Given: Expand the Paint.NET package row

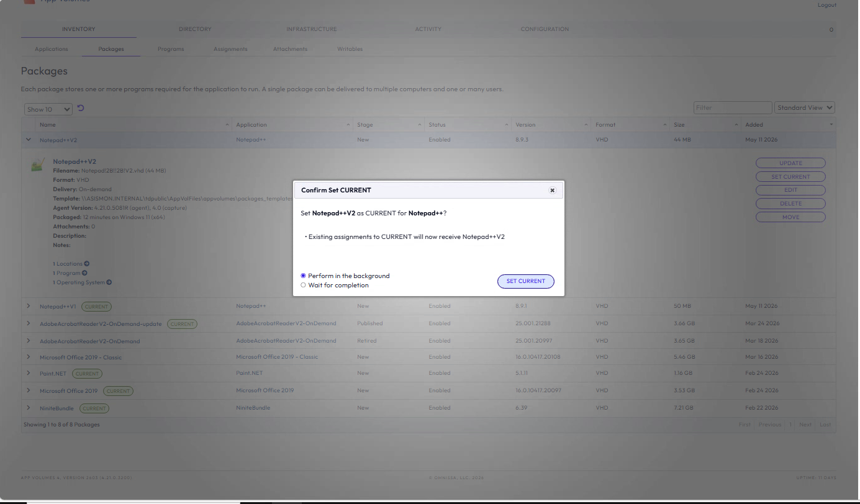Looking at the screenshot, I should [28, 373].
